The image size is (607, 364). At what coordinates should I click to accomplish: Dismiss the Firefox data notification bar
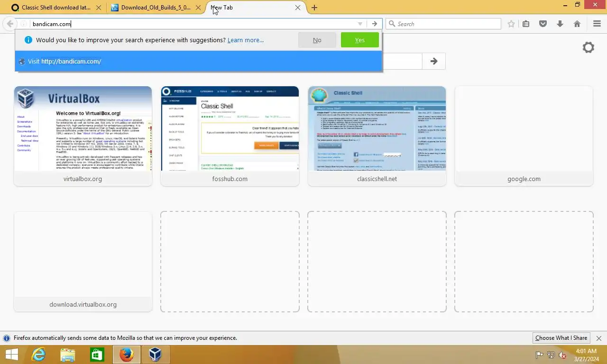pos(599,338)
